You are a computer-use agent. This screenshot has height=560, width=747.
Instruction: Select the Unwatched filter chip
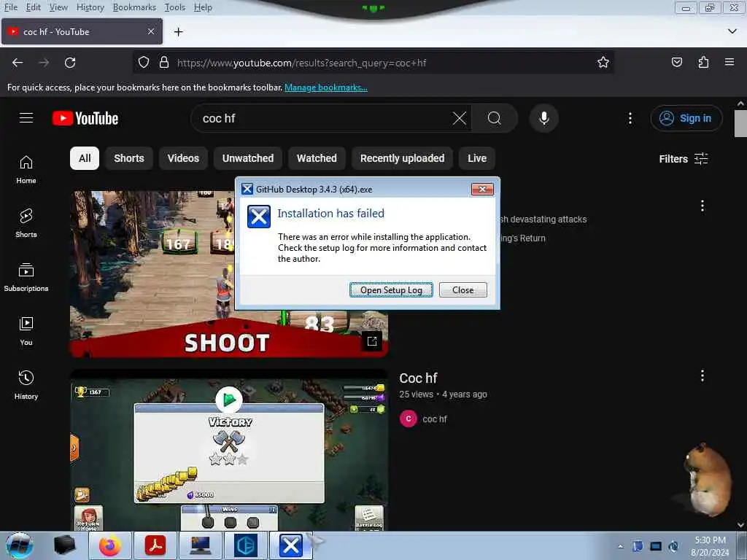[x=248, y=158]
